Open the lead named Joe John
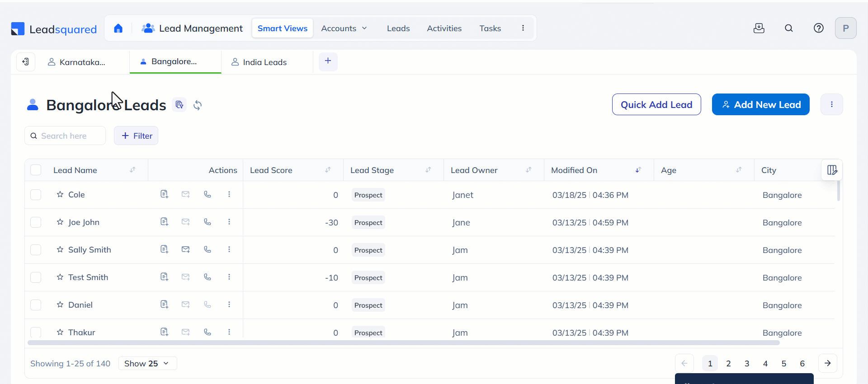Image resolution: width=868 pixels, height=384 pixels. (x=84, y=222)
